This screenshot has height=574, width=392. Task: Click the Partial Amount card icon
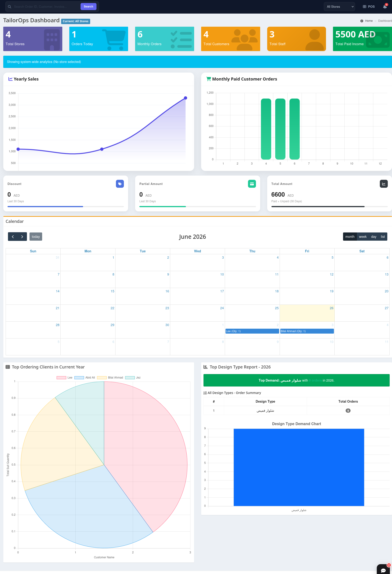[252, 184]
